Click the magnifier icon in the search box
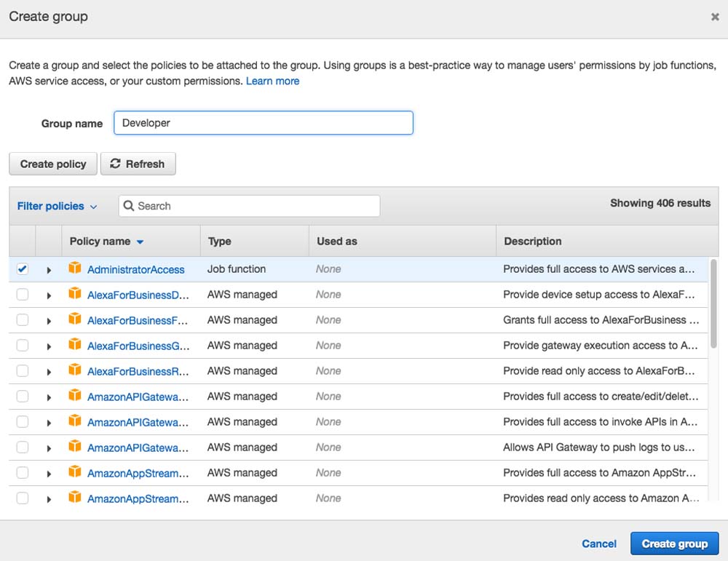The height and width of the screenshot is (561, 728). point(129,206)
